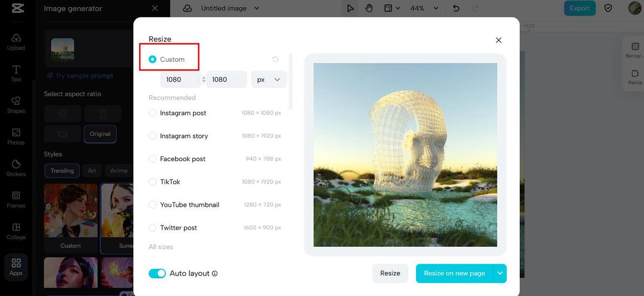This screenshot has width=644, height=296.
Task: Open the Frames panel
Action: pyautogui.click(x=16, y=199)
